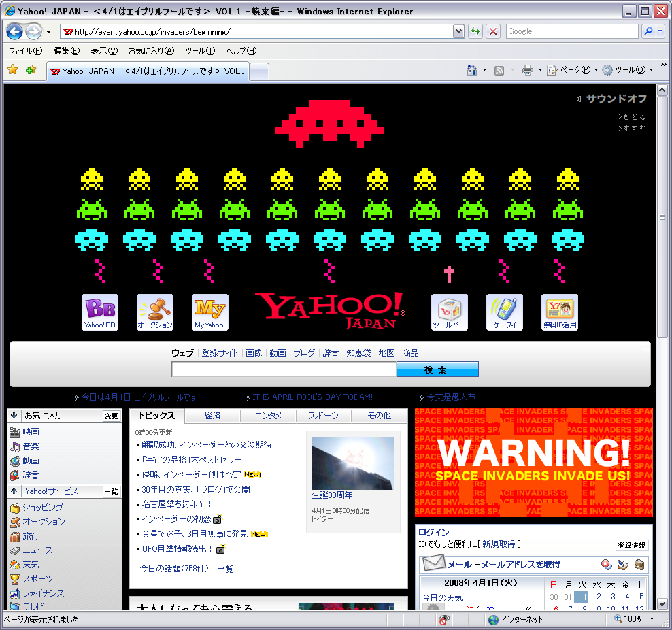672x630 pixels.
Task: Go to the home page via house icon
Action: click(472, 70)
